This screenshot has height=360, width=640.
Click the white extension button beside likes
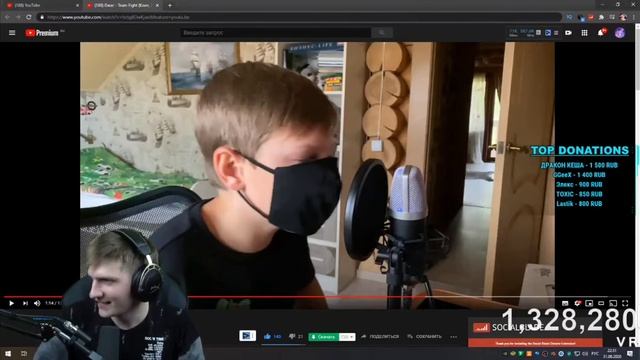click(x=247, y=336)
